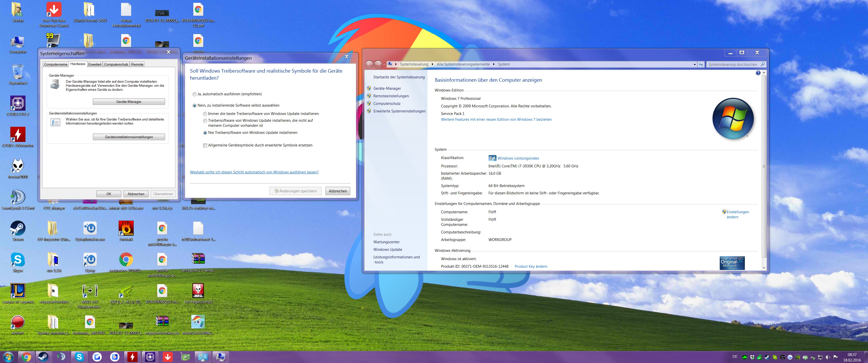Click the Skype icon in the taskbar
868x363 pixels.
point(79,357)
